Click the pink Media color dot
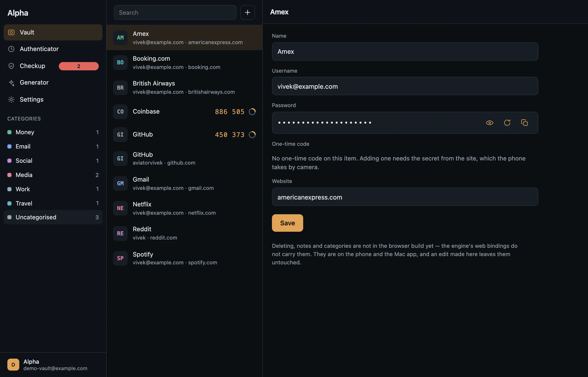Image resolution: width=588 pixels, height=377 pixels. (10, 175)
